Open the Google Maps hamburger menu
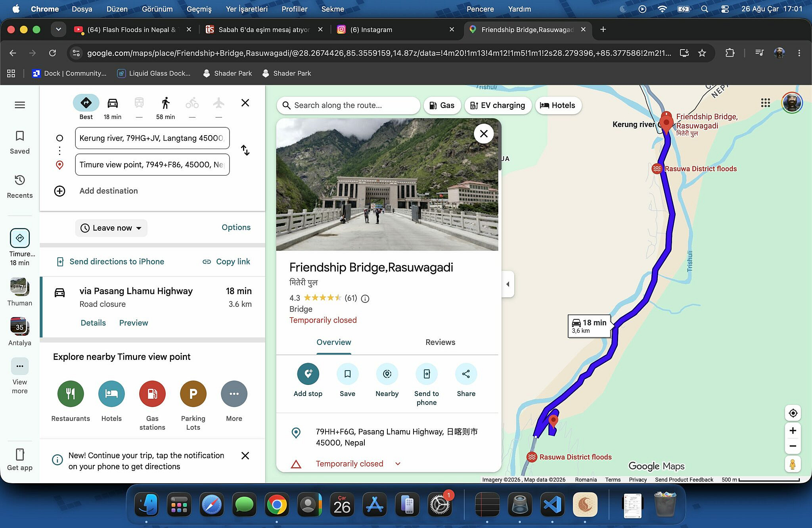The height and width of the screenshot is (528, 812). coord(20,105)
